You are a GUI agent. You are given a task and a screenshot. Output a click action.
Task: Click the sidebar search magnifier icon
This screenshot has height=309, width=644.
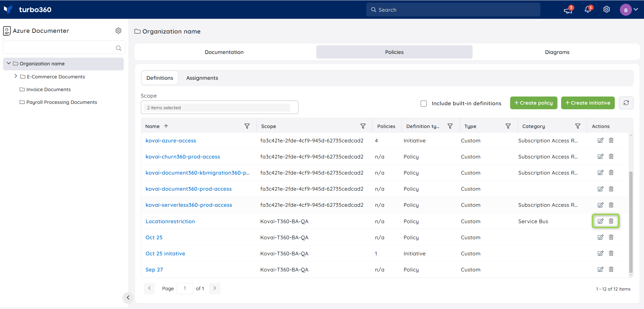point(118,48)
